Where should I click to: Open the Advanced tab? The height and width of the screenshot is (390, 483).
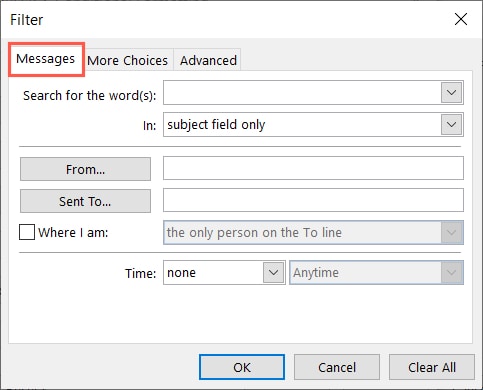coord(208,60)
